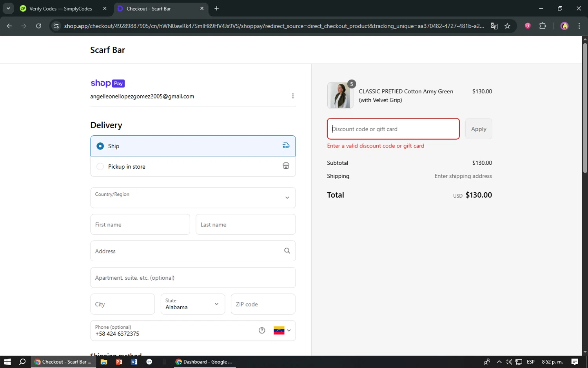Focus the City field

tap(123, 304)
